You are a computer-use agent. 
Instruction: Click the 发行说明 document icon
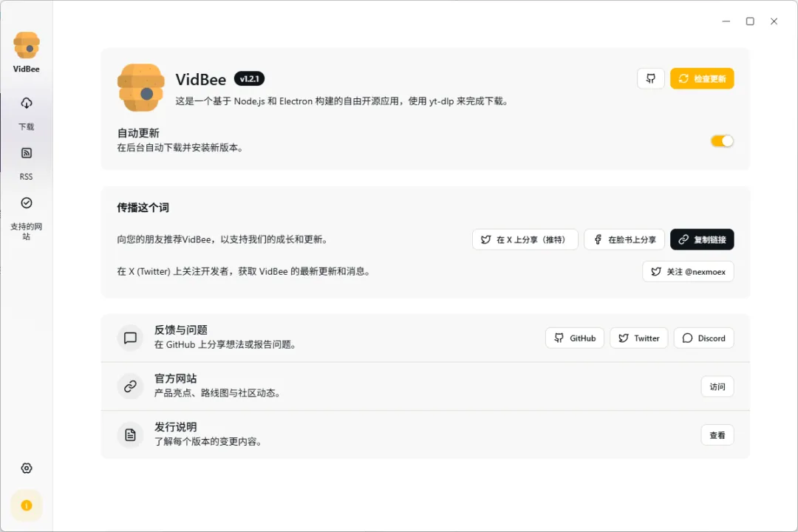(x=130, y=434)
